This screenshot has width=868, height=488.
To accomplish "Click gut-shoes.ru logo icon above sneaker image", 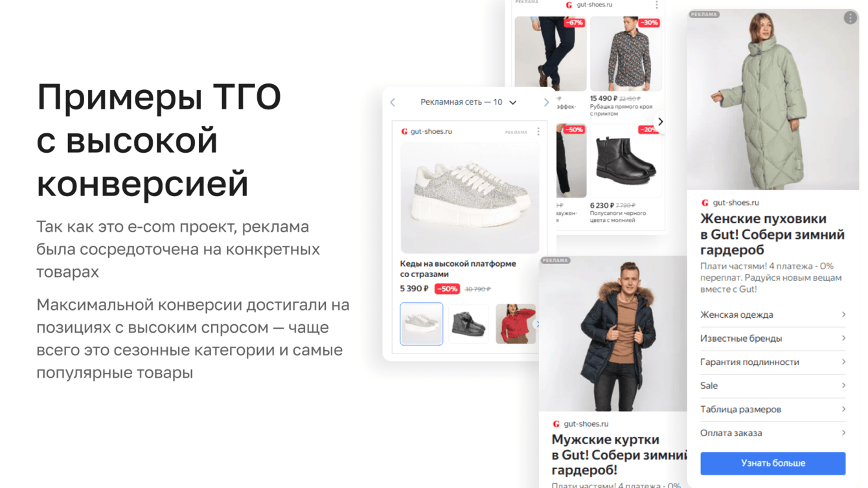I will [x=404, y=131].
